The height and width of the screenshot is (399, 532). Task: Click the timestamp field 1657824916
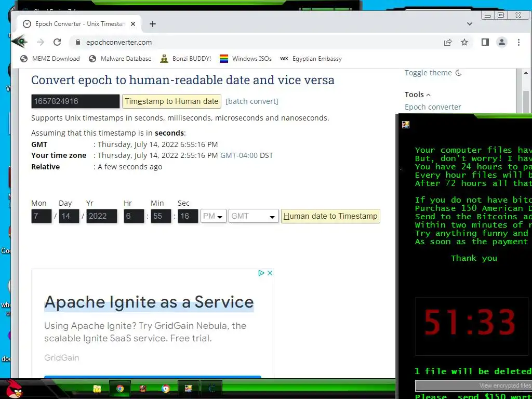pyautogui.click(x=75, y=101)
